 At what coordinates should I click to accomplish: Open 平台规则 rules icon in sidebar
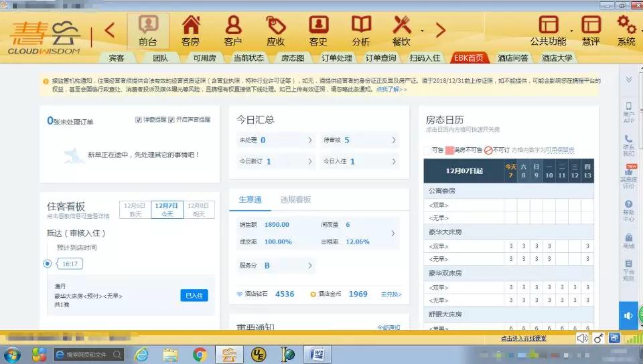629,270
